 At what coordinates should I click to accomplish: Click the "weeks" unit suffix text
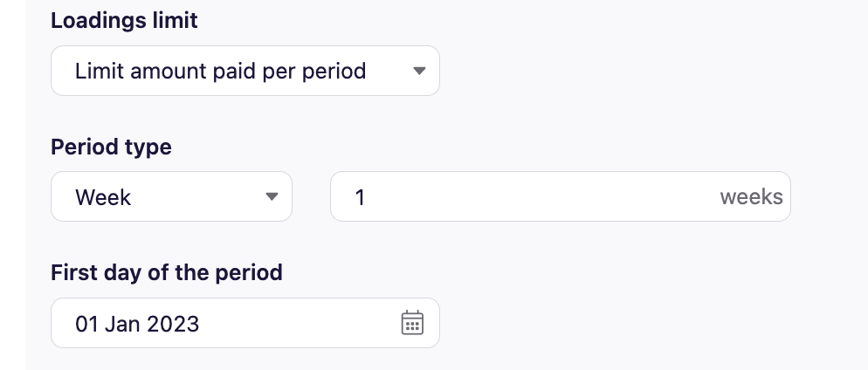[751, 197]
